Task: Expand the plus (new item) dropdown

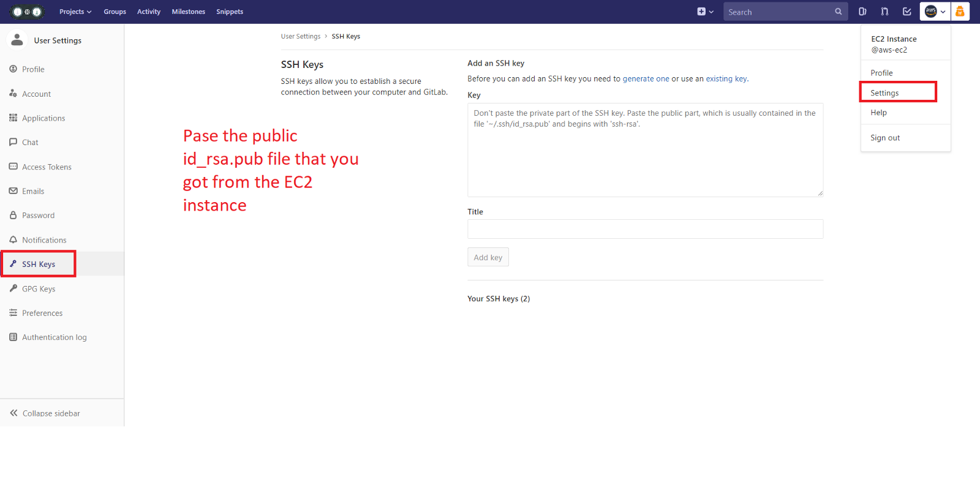Action: tap(705, 12)
